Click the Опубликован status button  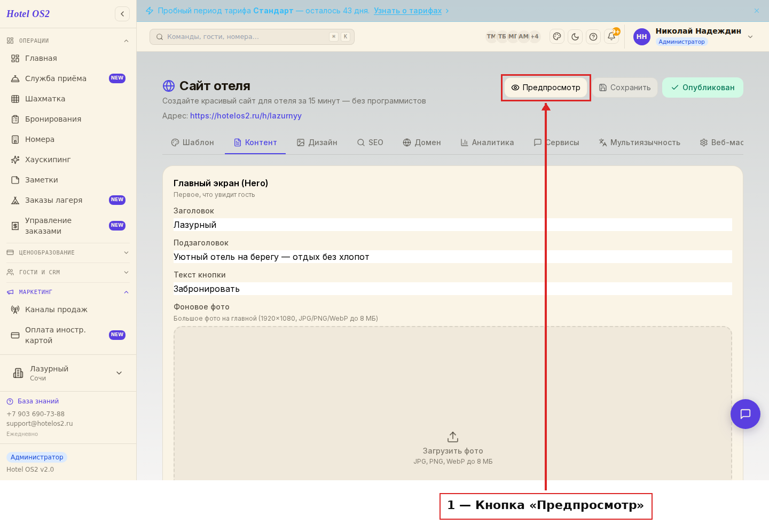point(703,88)
